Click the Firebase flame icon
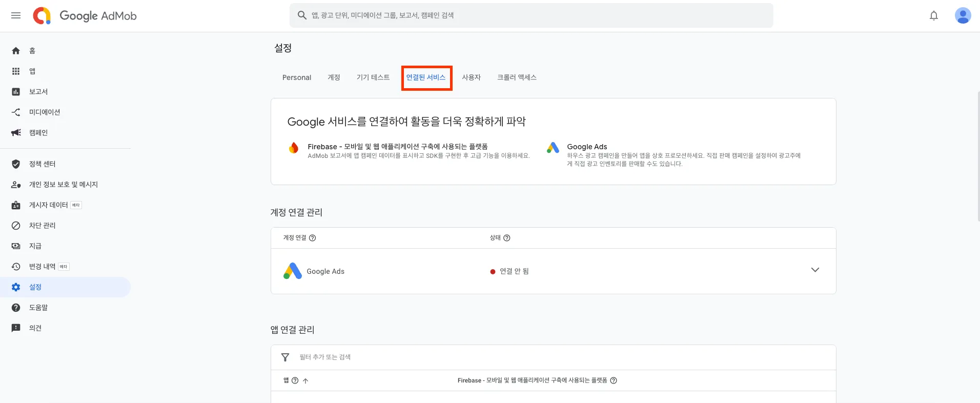980x403 pixels. tap(293, 148)
